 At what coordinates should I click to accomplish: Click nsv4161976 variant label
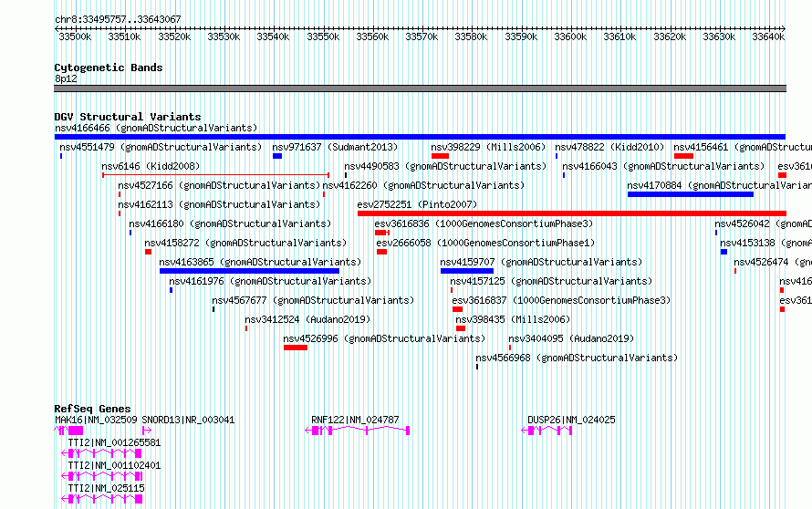270,281
